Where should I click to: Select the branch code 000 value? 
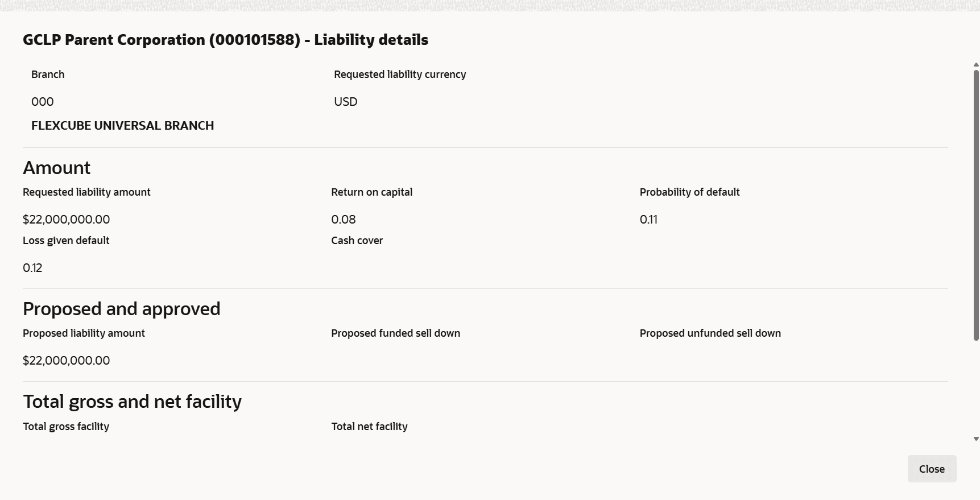click(43, 102)
